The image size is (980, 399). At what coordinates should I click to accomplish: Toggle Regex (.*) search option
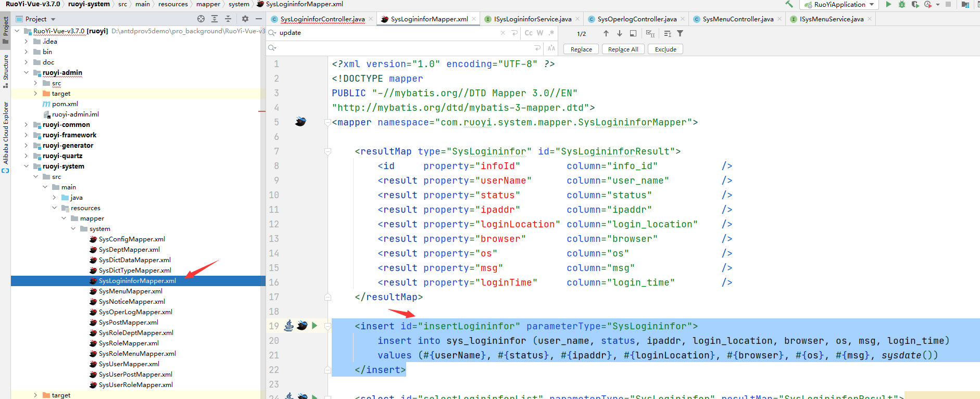(x=551, y=33)
